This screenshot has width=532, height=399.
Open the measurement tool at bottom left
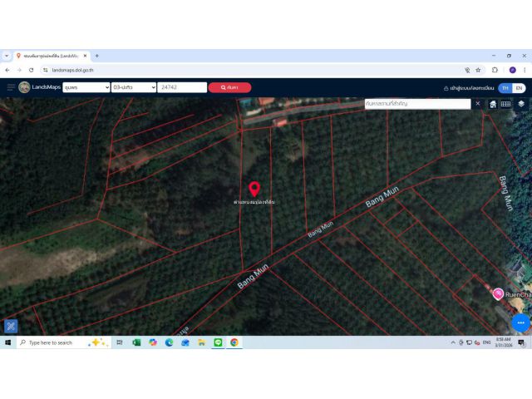(x=11, y=327)
